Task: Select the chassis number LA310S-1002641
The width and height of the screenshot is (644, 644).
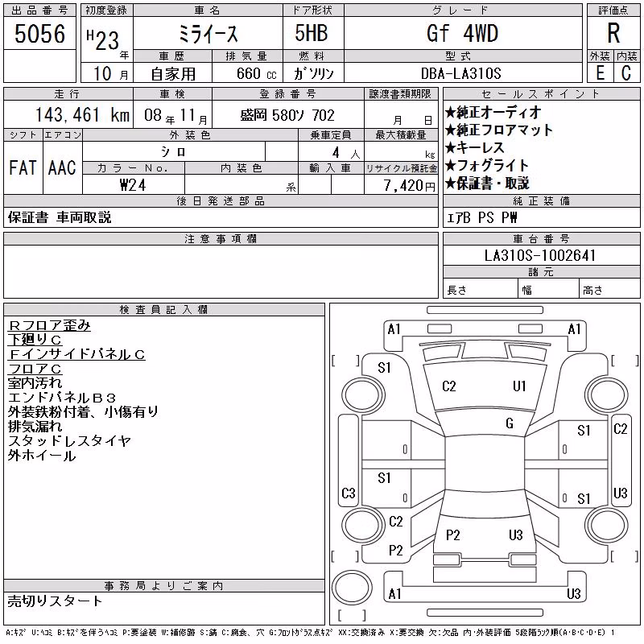Action: tap(540, 255)
